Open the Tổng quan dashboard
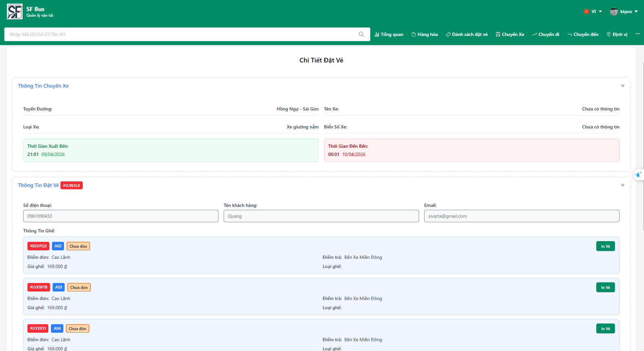This screenshot has width=644, height=351. point(389,34)
